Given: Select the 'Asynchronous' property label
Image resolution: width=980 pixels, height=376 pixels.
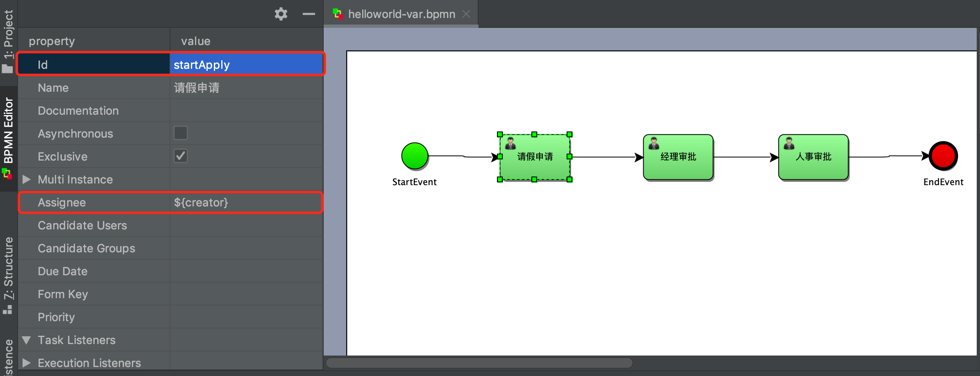Looking at the screenshot, I should point(75,134).
